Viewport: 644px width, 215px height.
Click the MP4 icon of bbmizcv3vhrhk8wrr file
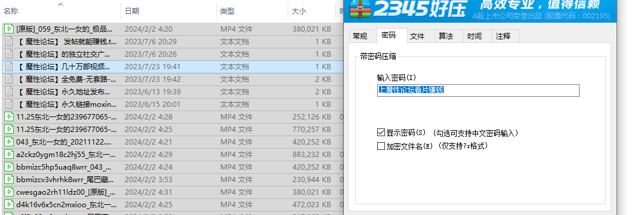pyautogui.click(x=8, y=179)
